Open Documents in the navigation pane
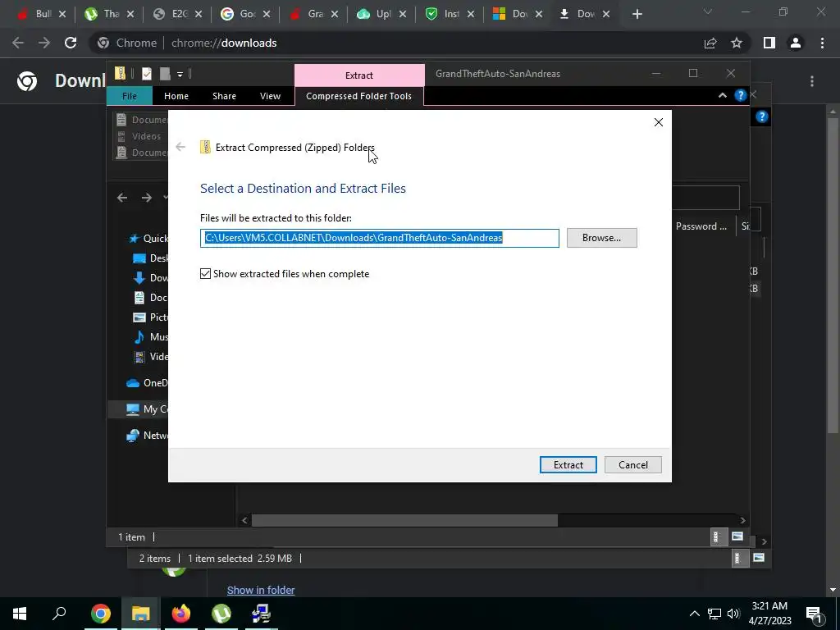Viewport: 840px width, 630px height. [x=150, y=297]
